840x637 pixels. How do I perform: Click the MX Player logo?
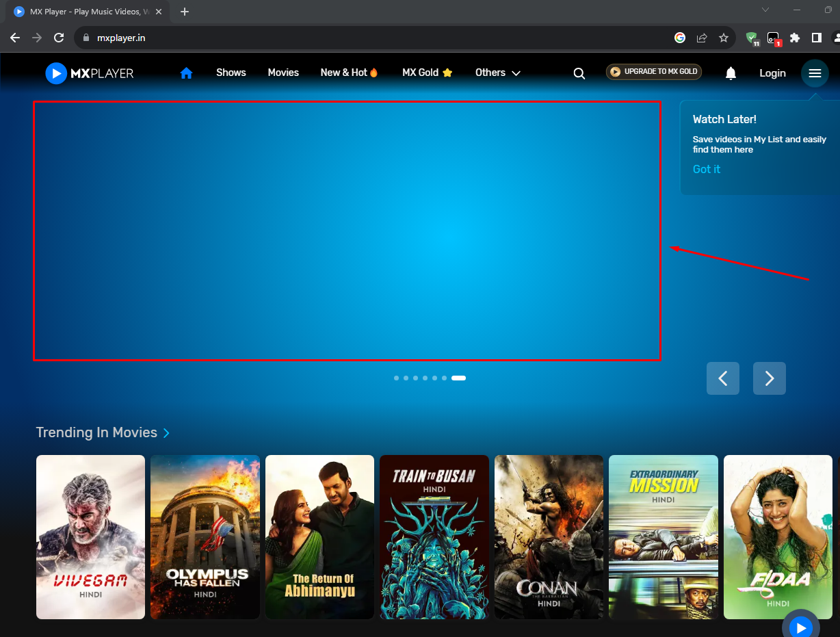90,73
